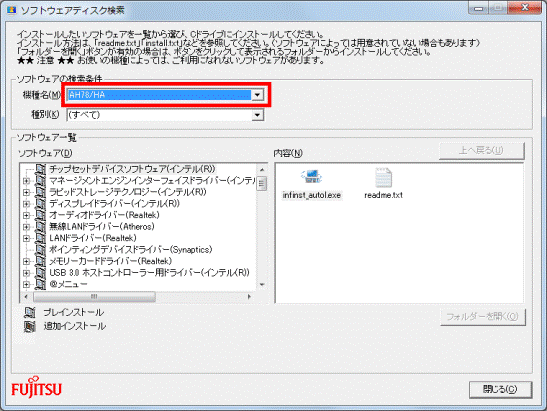Click the FUJITSU logo
Screen dimensions: 547x411
pyautogui.click(x=36, y=388)
